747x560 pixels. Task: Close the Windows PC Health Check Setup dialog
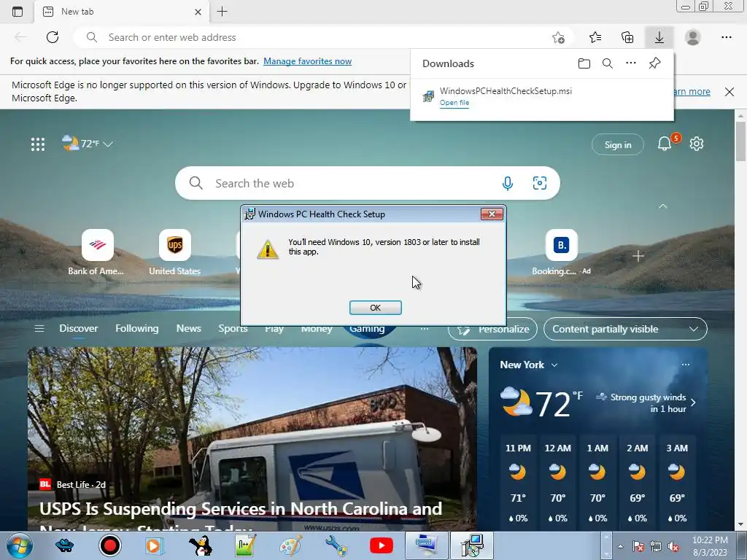(x=492, y=214)
